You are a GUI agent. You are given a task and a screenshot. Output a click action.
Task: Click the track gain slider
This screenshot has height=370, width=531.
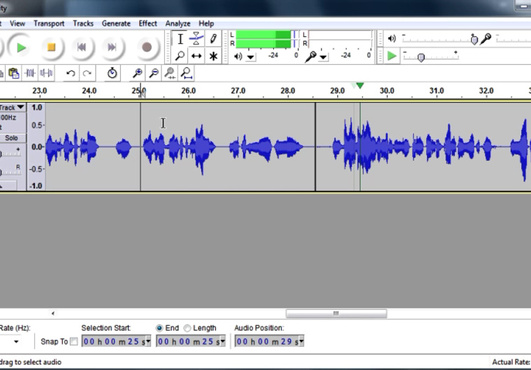tap(10, 153)
